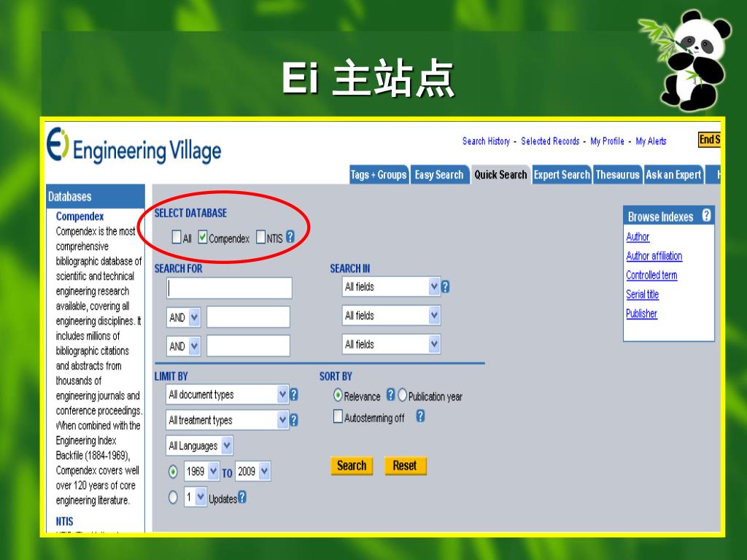Open the Ask an Expert tab
Viewport: 747px width, 560px height.
[673, 175]
